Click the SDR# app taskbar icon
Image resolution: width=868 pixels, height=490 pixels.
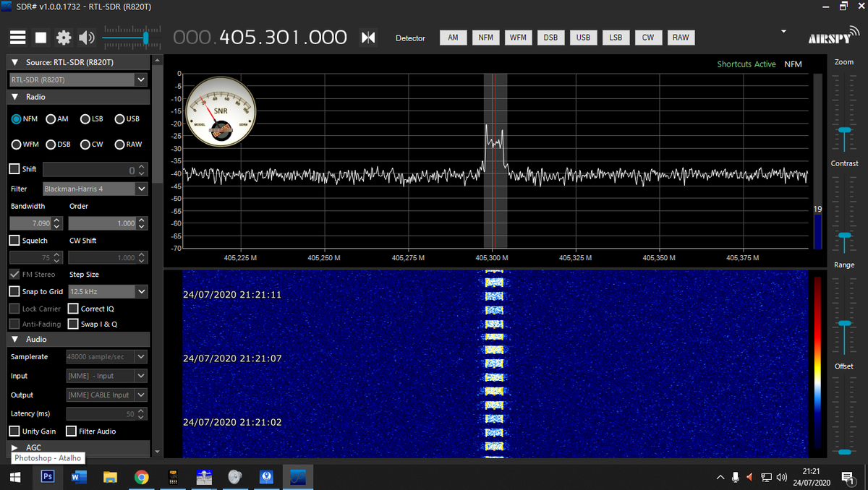[297, 477]
